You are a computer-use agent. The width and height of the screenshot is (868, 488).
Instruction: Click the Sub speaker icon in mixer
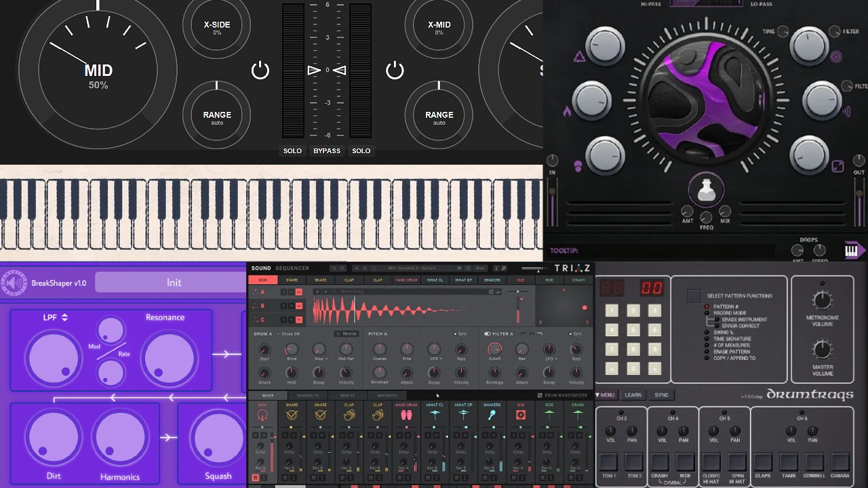[521, 415]
